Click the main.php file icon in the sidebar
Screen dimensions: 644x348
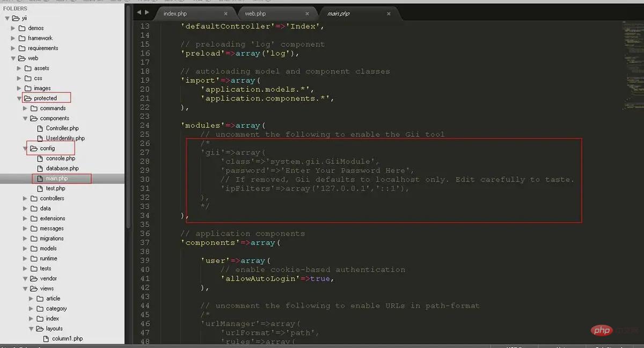[40, 178]
